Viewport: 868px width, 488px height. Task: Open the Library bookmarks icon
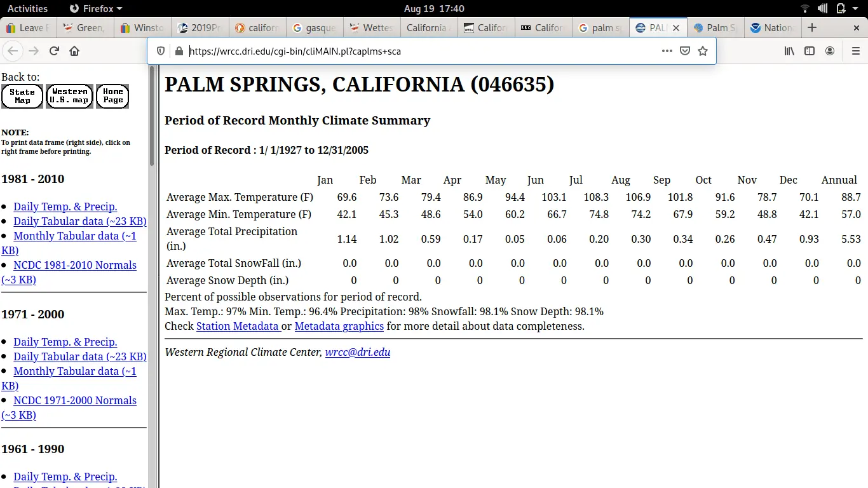(789, 51)
